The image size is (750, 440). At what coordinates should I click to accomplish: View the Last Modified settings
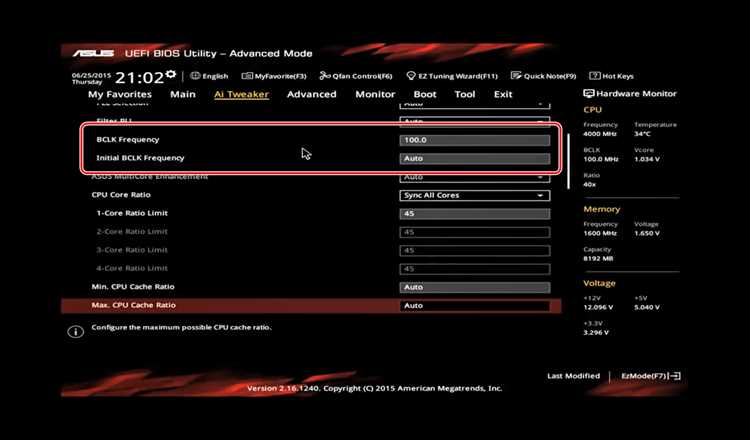573,376
